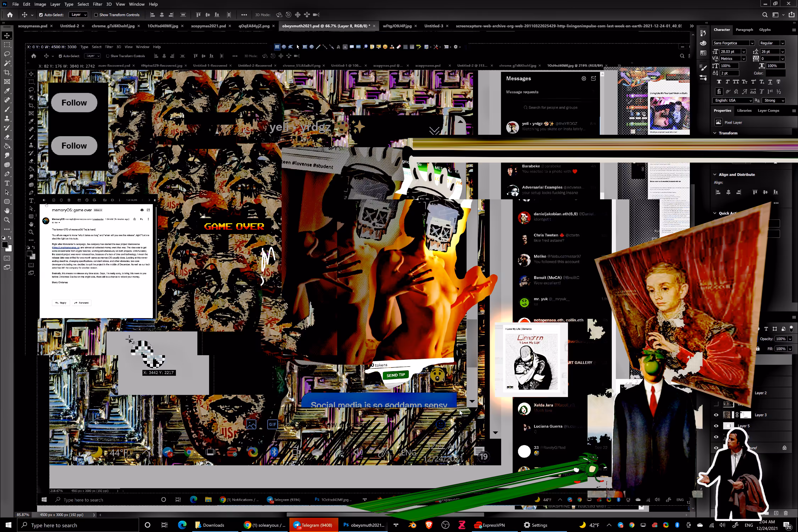Toggle Faux Bold in Character panel

click(719, 82)
